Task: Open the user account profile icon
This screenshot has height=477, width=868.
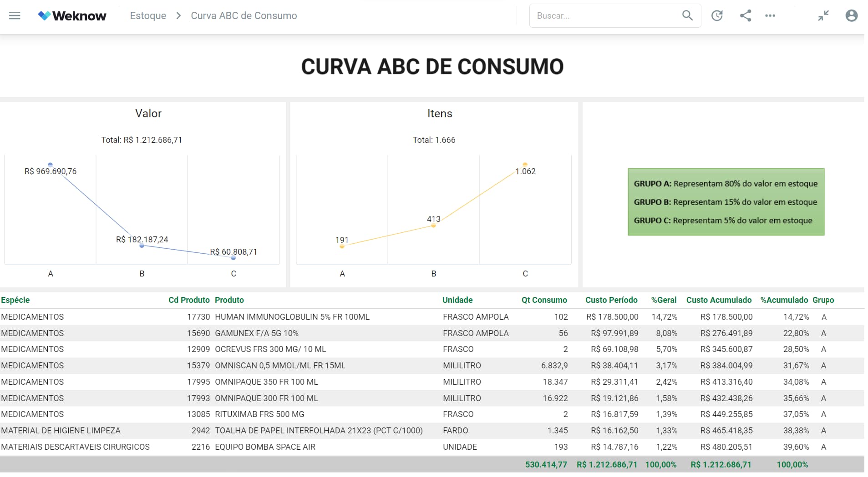Action: point(852,15)
